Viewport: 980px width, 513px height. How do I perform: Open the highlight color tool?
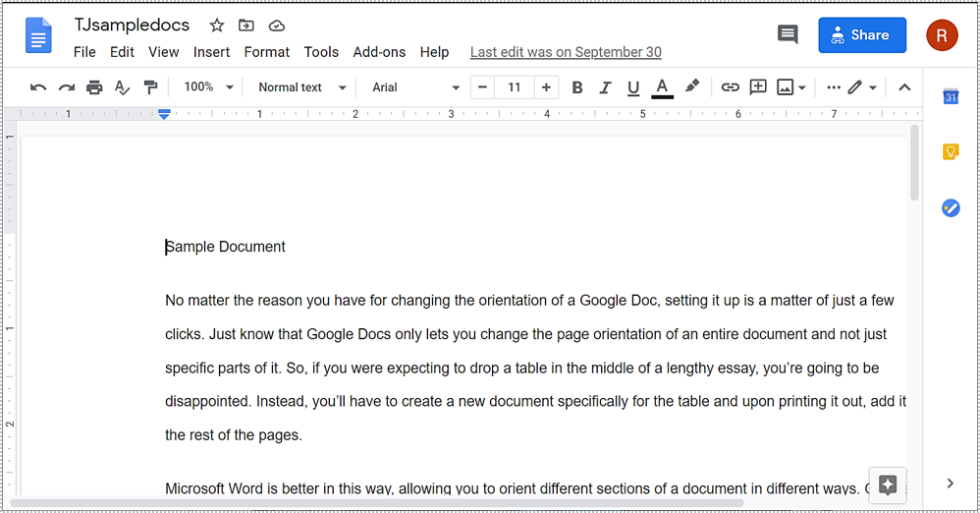(692, 86)
